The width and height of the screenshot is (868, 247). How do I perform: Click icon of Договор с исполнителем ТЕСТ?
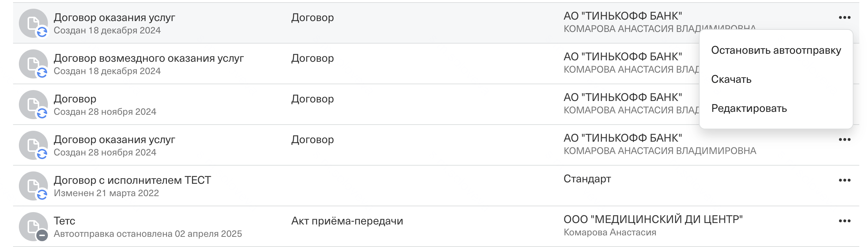[33, 186]
